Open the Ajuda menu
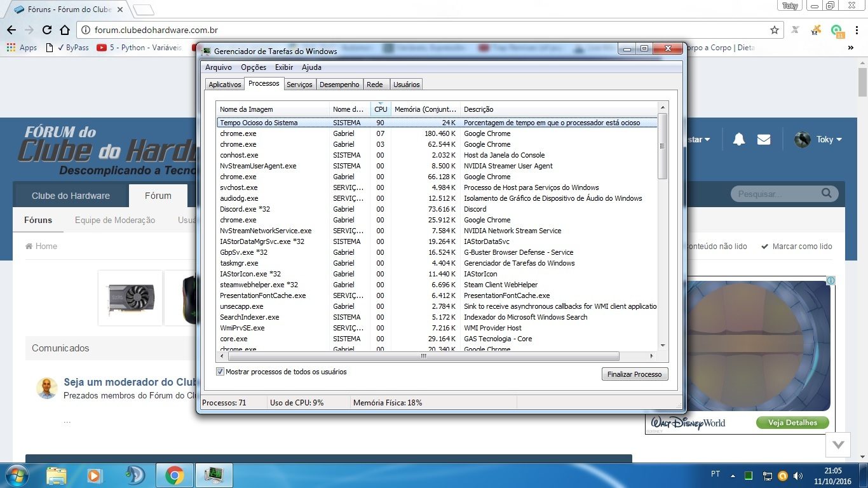Image resolution: width=868 pixels, height=488 pixels. pyautogui.click(x=311, y=67)
